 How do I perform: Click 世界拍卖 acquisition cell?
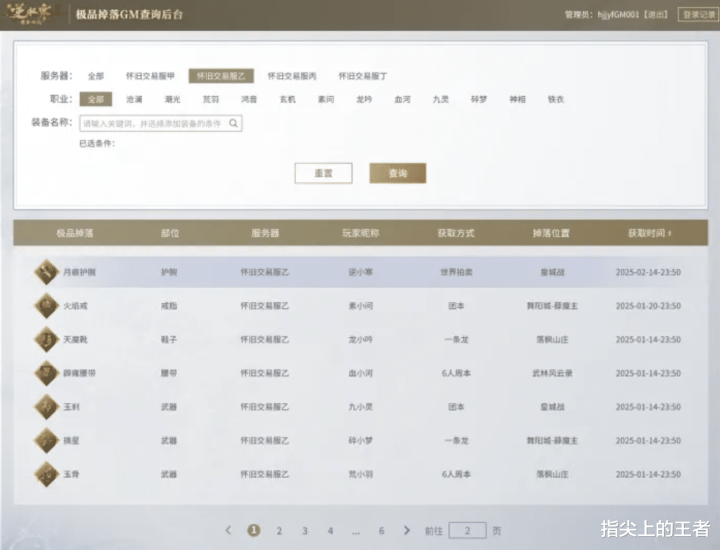(x=456, y=272)
